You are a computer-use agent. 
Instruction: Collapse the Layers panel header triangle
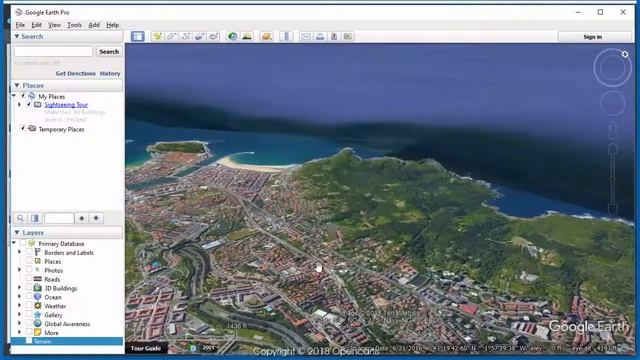coord(17,232)
